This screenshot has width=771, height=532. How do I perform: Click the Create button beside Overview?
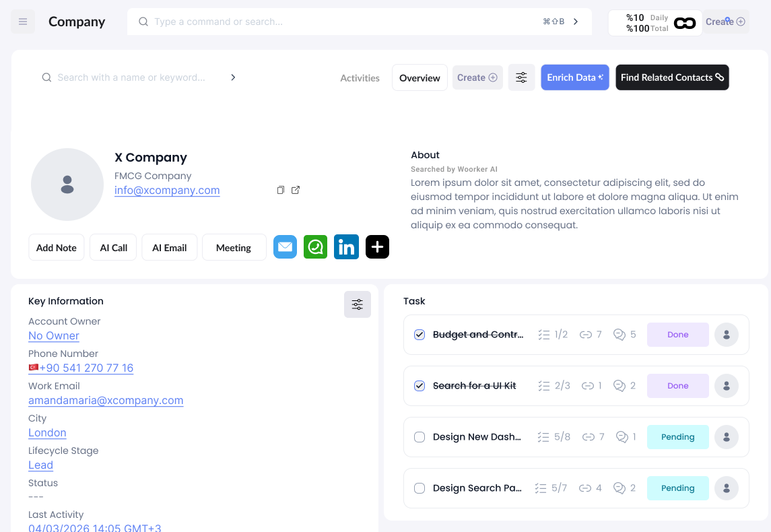click(x=477, y=77)
